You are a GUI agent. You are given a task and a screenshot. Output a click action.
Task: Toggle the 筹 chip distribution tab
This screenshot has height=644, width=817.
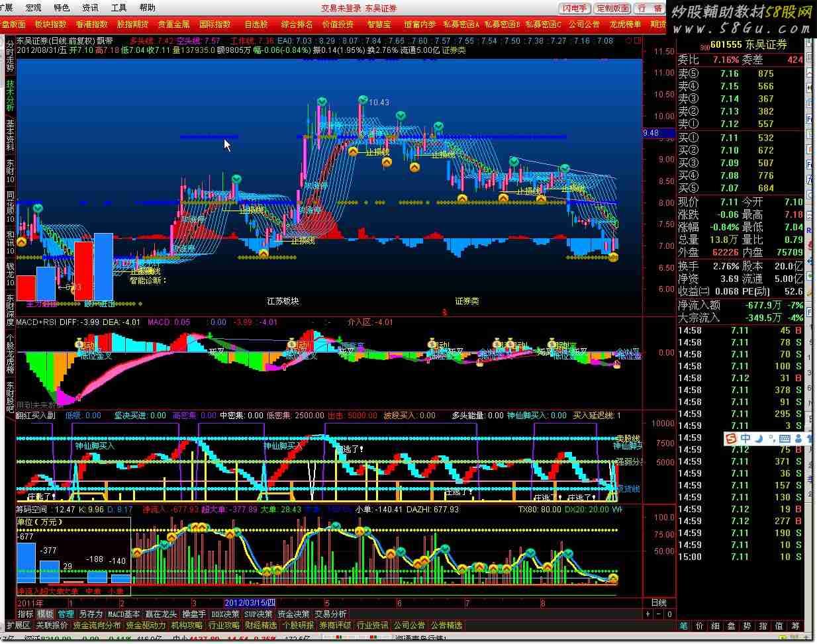[795, 625]
